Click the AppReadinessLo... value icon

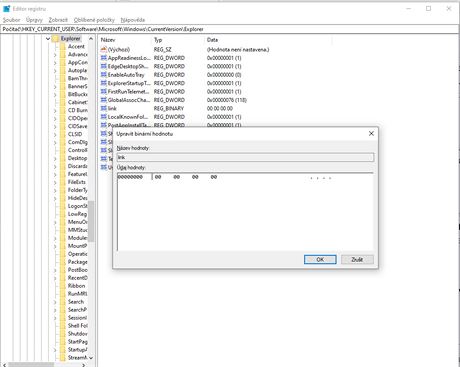point(104,58)
